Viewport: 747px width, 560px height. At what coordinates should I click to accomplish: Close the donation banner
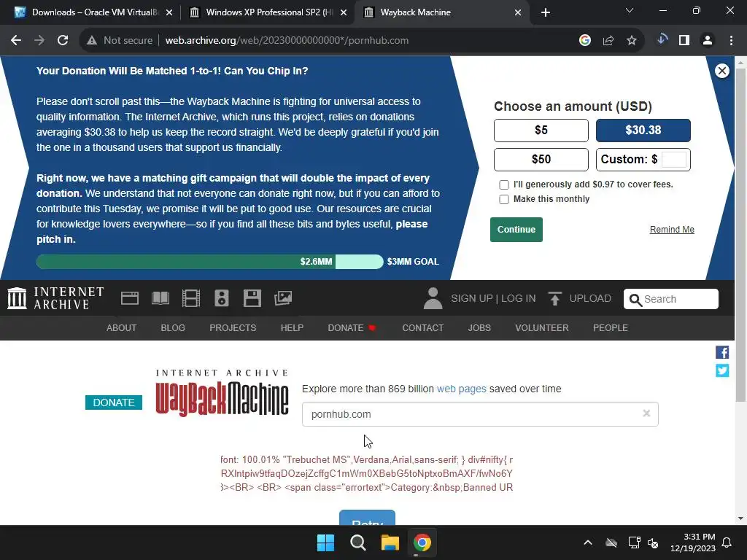721,71
